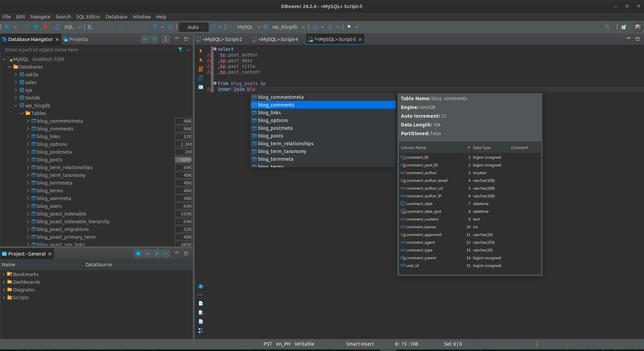Execute SQL in new tab icon
The height and width of the screenshot is (351, 644).
coord(201,60)
